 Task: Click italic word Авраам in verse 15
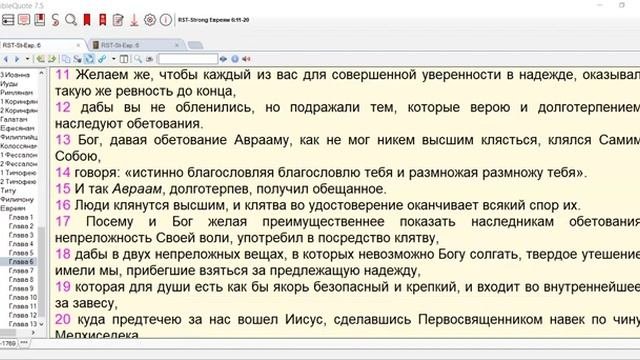tap(137, 189)
